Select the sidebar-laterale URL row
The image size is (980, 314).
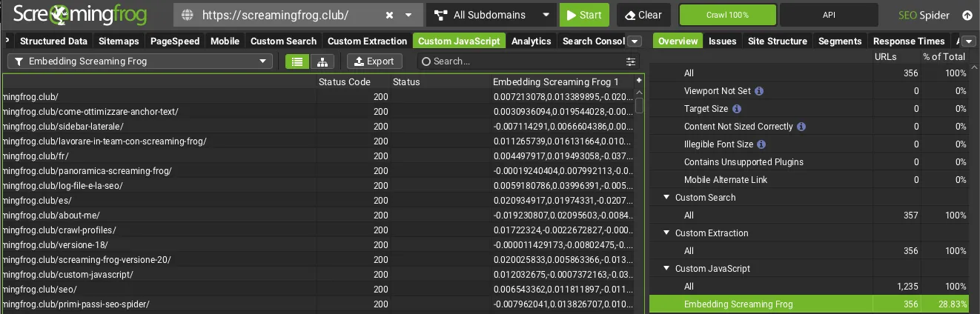[319, 126]
